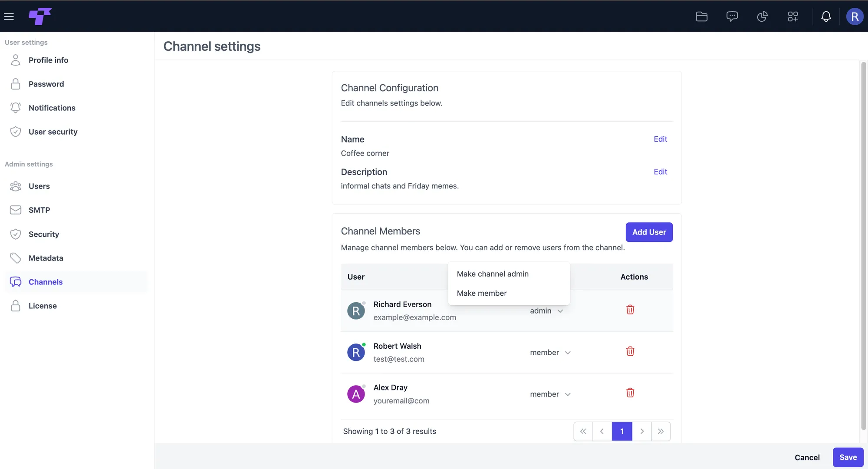Delete Richard Everson from channel
Screen dimensions: 868x469
pyautogui.click(x=630, y=310)
